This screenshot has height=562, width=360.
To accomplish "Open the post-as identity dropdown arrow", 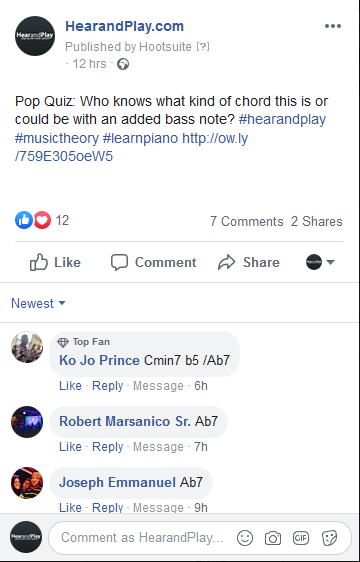I will pyautogui.click(x=331, y=262).
